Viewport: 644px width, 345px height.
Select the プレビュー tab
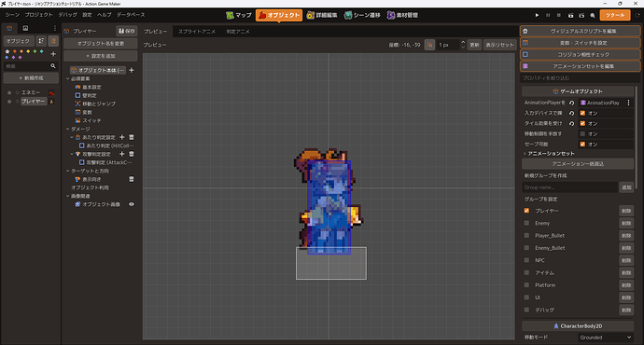[155, 32]
